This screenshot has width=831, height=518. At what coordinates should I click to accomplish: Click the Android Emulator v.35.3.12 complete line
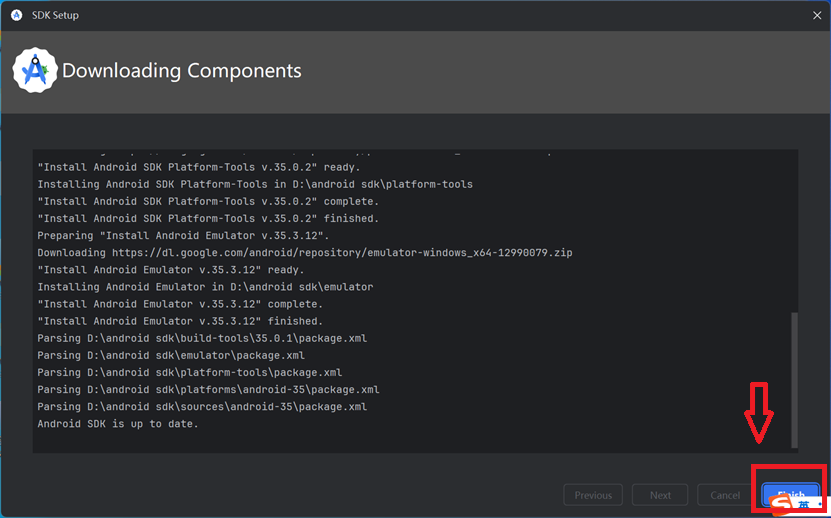tap(180, 304)
